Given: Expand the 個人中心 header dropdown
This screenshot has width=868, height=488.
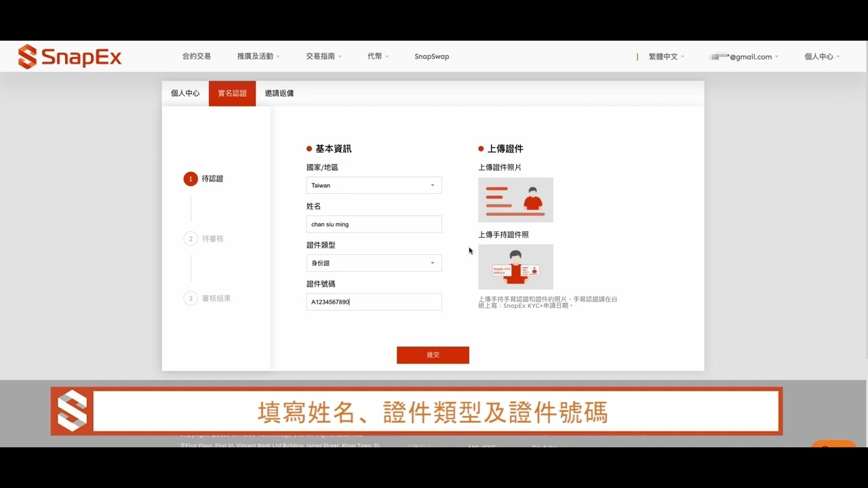Looking at the screenshot, I should pyautogui.click(x=822, y=56).
